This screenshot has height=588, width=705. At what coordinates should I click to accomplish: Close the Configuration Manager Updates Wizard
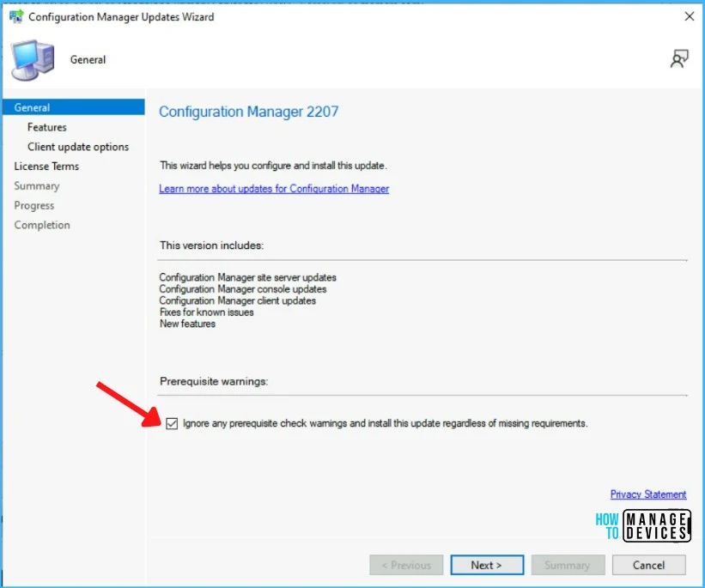point(689,16)
